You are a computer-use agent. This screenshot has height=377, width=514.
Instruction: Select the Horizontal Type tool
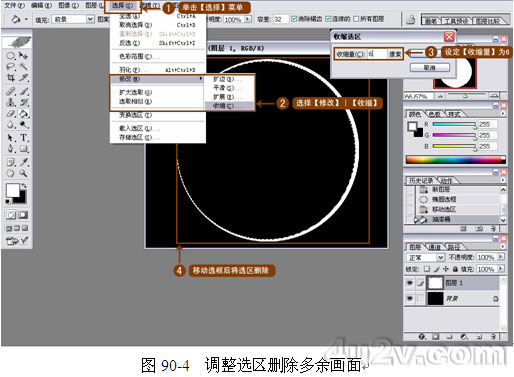click(x=23, y=137)
